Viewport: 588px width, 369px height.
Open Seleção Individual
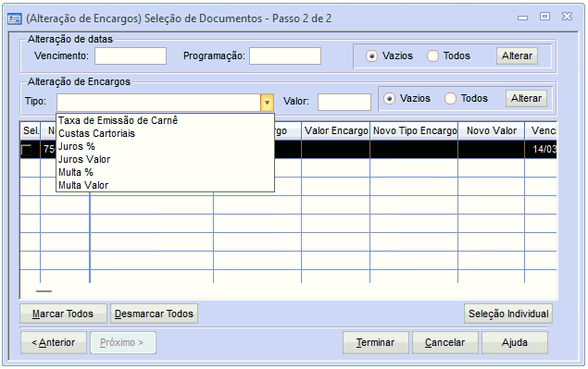(508, 314)
